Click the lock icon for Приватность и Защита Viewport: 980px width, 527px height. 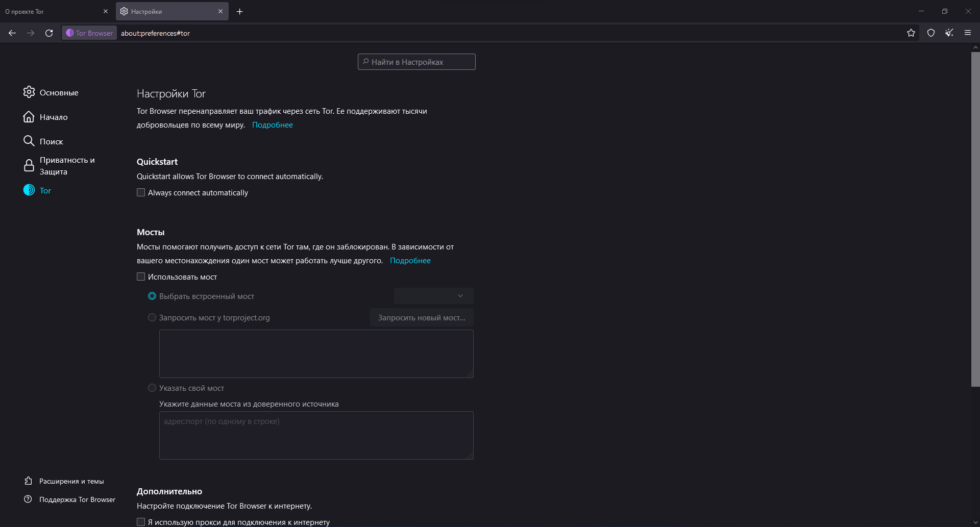[x=29, y=165]
